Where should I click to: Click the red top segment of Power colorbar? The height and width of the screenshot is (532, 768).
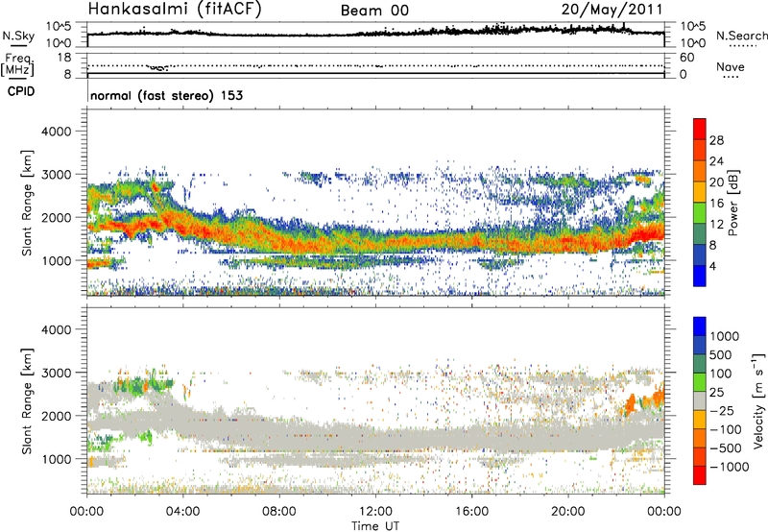pyautogui.click(x=700, y=129)
